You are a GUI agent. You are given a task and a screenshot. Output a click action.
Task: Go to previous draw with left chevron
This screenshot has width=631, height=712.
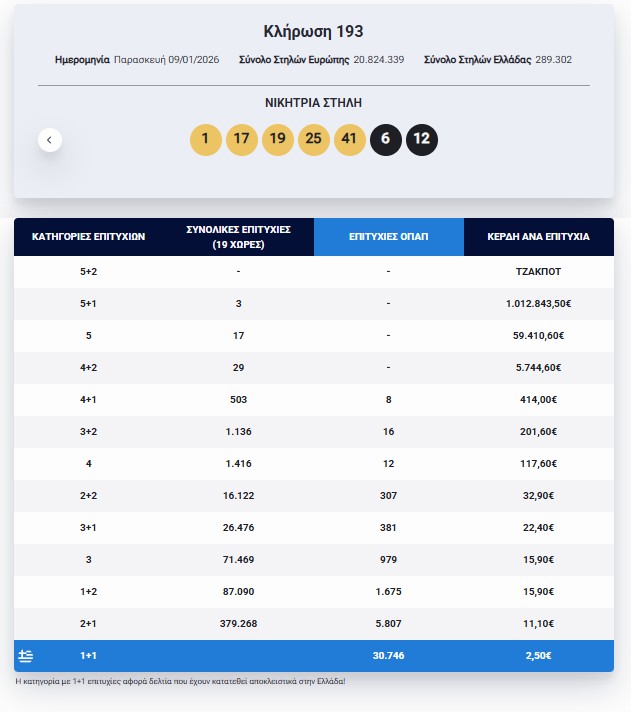[50, 140]
